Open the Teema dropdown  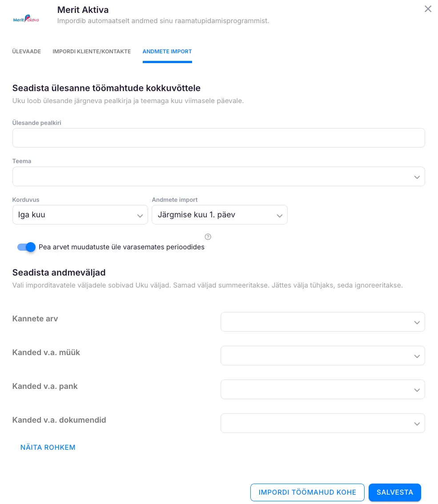pos(218,176)
